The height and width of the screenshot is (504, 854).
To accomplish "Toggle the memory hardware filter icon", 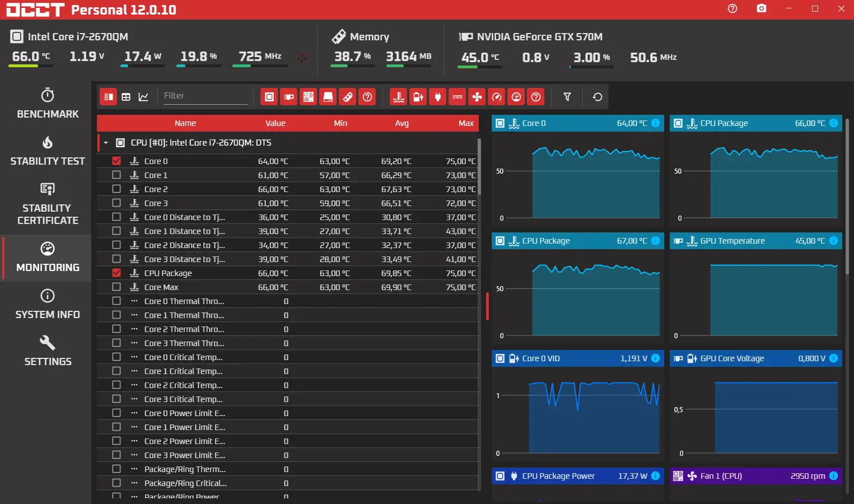I will coord(348,97).
